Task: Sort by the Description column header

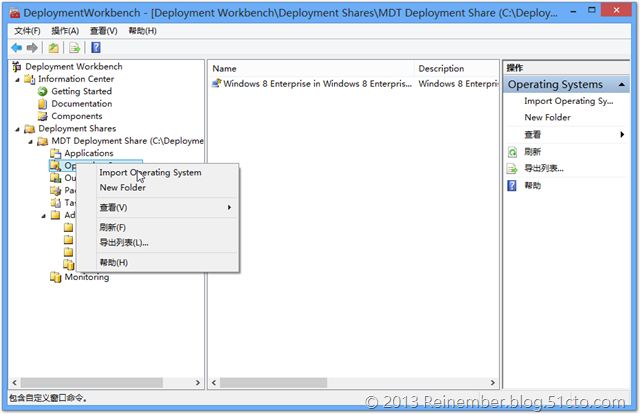Action: pos(457,69)
